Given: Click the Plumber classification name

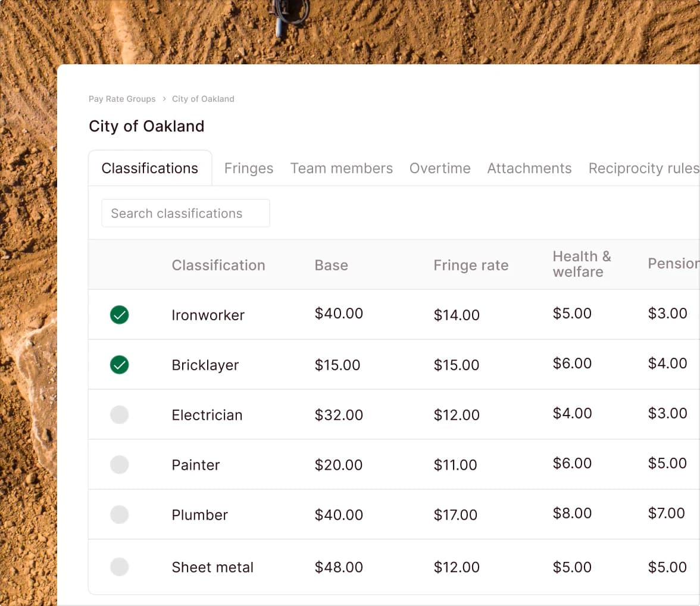Looking at the screenshot, I should coord(200,515).
